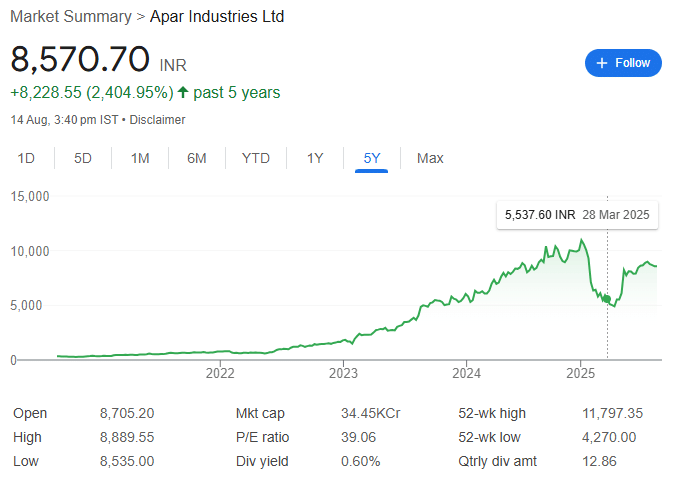Click the 10,000 y-axis label
Viewport: 678px width, 490px height.
pyautogui.click(x=30, y=251)
